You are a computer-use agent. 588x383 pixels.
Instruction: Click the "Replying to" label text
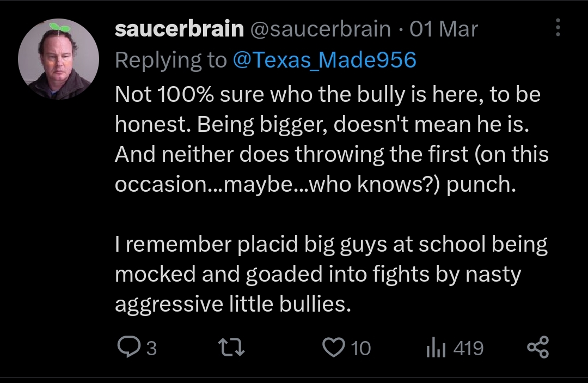(x=170, y=60)
